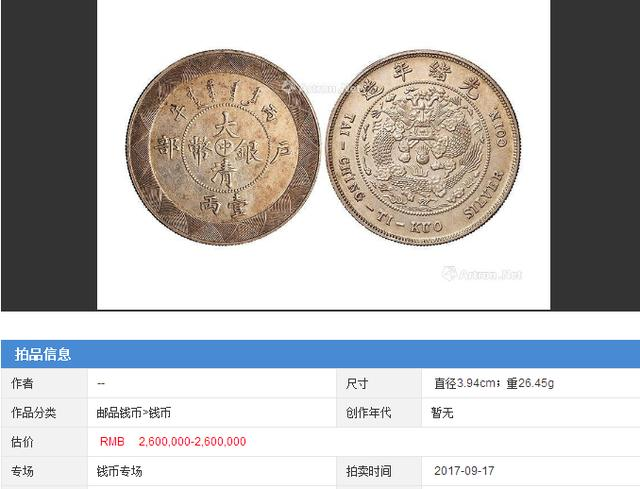Viewport: 640px width, 489px height.
Task: Click the 估价 label cell
Action: 44,442
